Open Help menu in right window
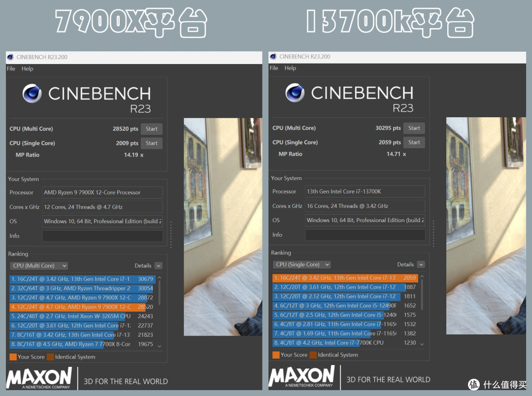This screenshot has height=396, width=532. [290, 68]
